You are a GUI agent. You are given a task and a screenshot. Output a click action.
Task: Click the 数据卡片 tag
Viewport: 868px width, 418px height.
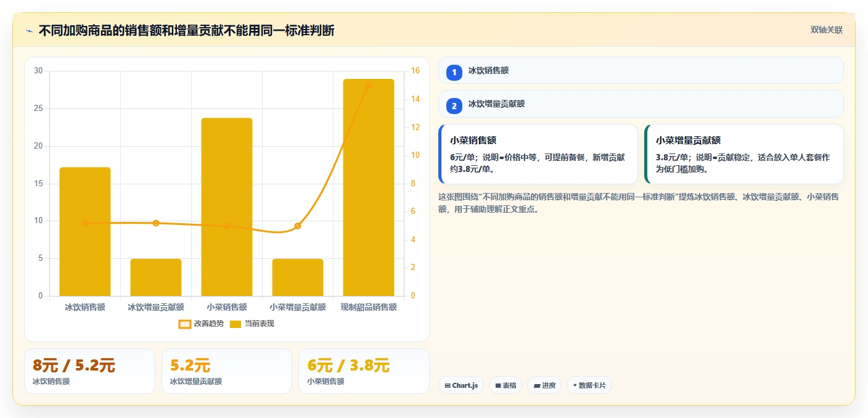[589, 385]
